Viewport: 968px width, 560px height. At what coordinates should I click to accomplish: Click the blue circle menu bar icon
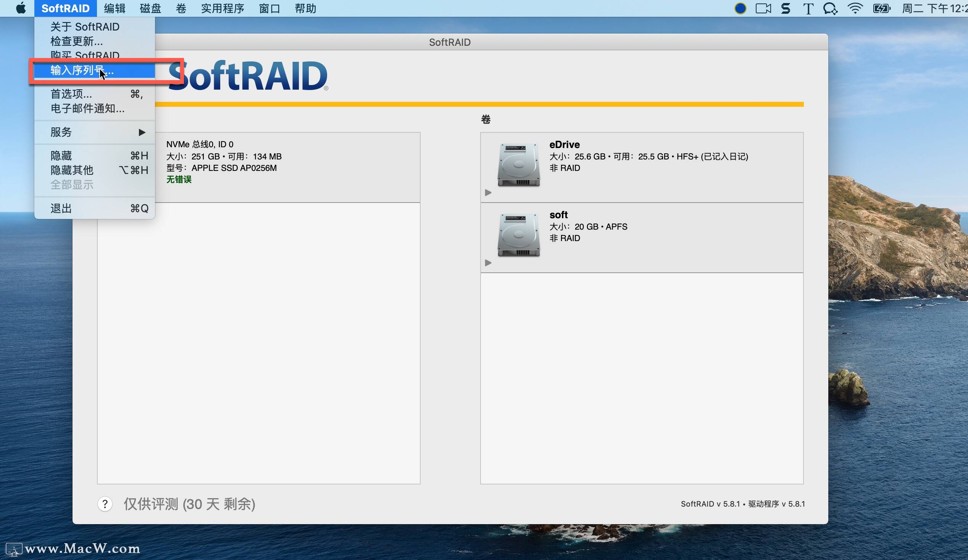point(740,8)
